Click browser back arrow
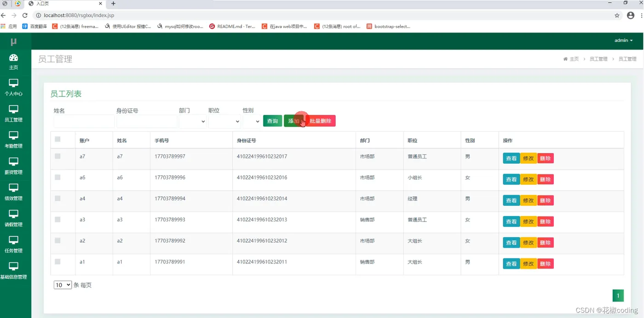Image resolution: width=644 pixels, height=318 pixels. [x=4, y=15]
